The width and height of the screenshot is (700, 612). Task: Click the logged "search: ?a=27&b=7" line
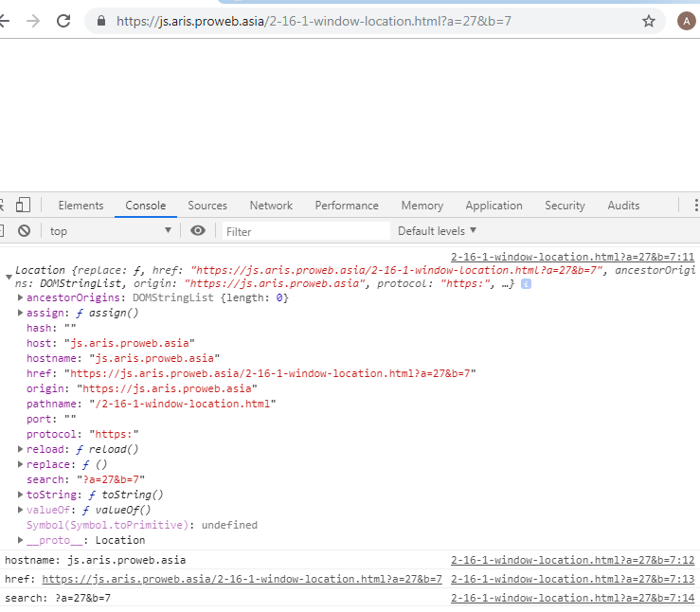point(58,598)
